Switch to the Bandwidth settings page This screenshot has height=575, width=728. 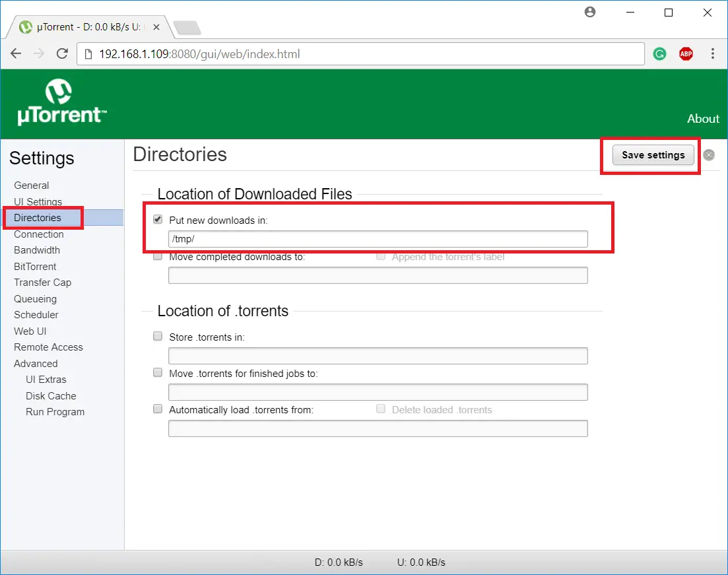pos(37,250)
